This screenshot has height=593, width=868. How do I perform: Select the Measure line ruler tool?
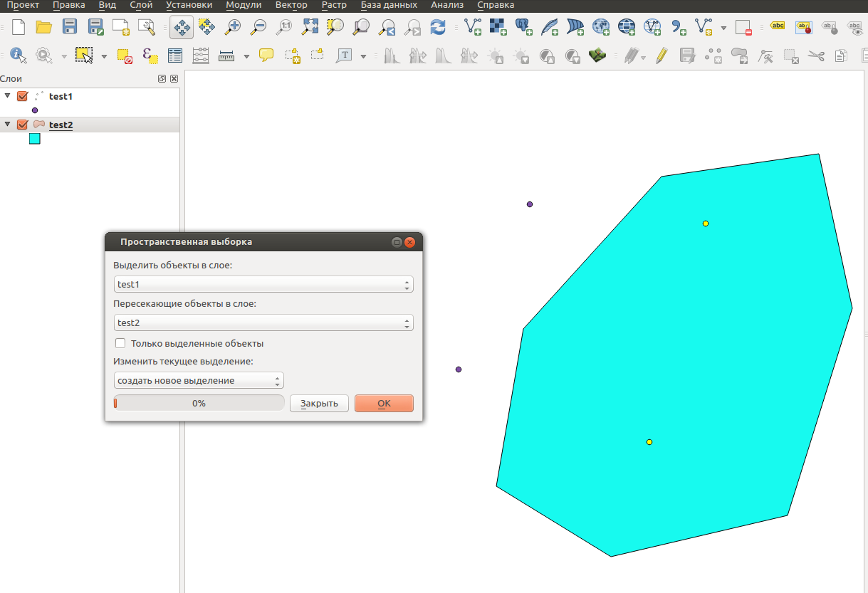pos(226,56)
